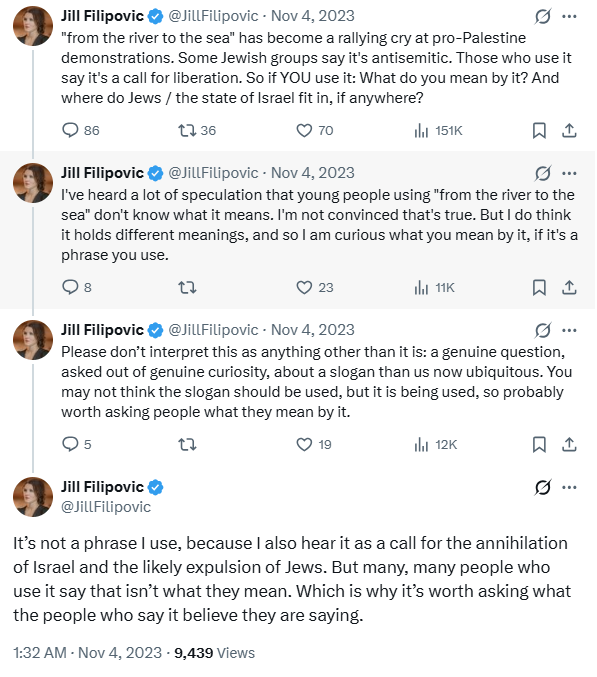The width and height of the screenshot is (597, 677).
Task: View analytics showing 151K views
Action: pos(438,130)
